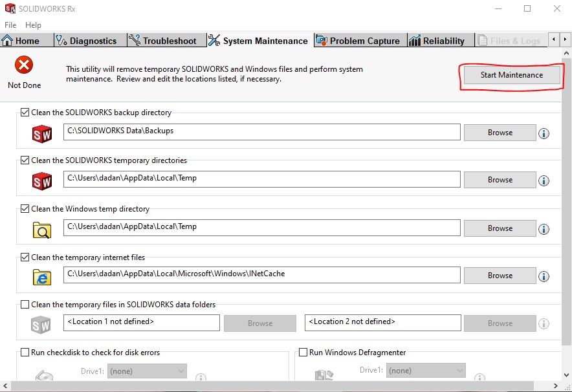Click the C:\SOLIDWORKS Data\Backups path field

point(261,132)
